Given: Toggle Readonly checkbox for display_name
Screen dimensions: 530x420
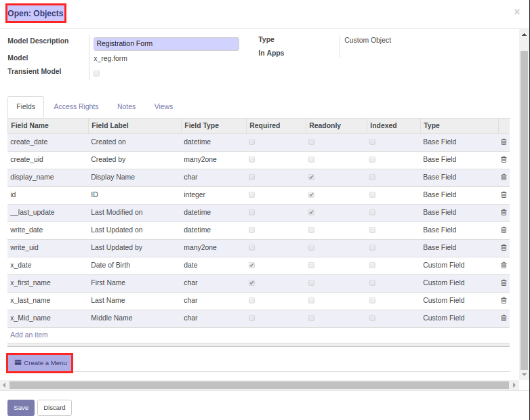Looking at the screenshot, I should tap(311, 177).
